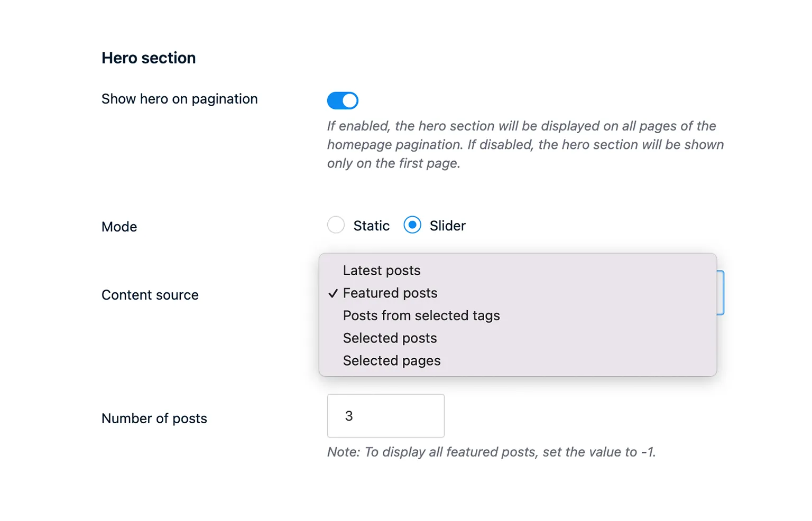812x521 pixels.
Task: Click the Hero section heading
Action: pyautogui.click(x=149, y=58)
